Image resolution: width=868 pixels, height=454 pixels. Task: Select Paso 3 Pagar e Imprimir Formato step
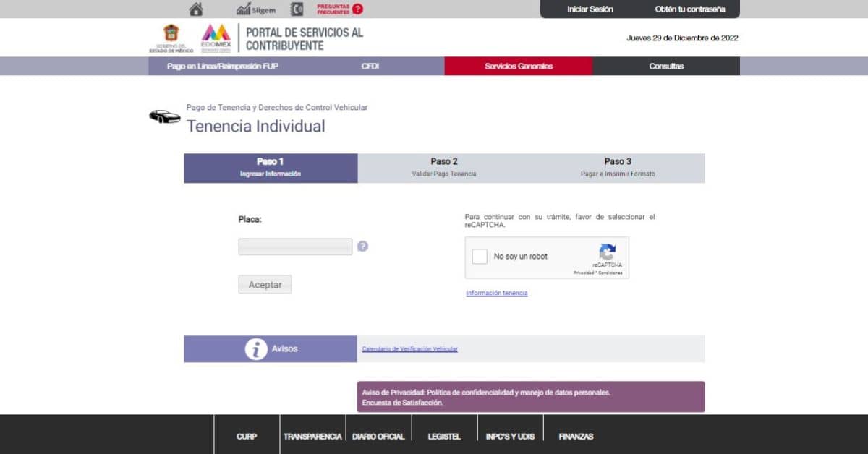point(618,168)
